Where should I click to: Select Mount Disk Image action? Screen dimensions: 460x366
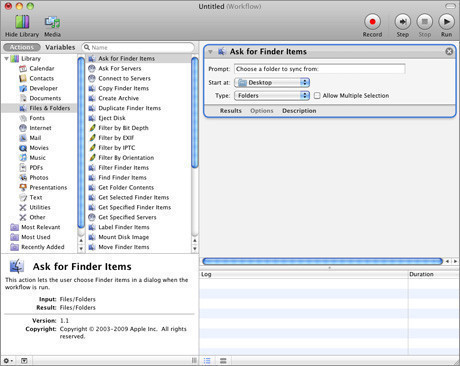139,237
